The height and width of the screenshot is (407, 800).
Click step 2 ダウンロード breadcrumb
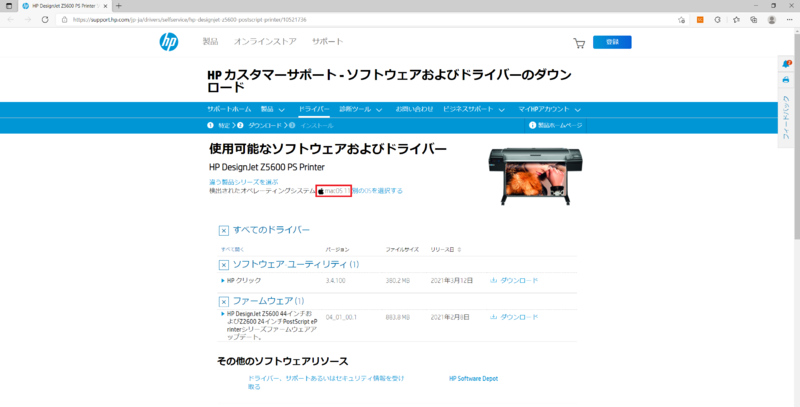pyautogui.click(x=260, y=125)
